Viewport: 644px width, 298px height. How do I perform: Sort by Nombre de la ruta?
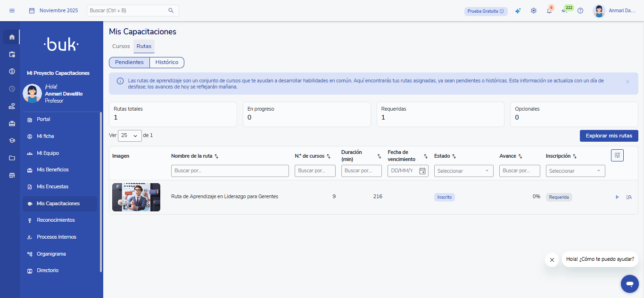coord(216,156)
